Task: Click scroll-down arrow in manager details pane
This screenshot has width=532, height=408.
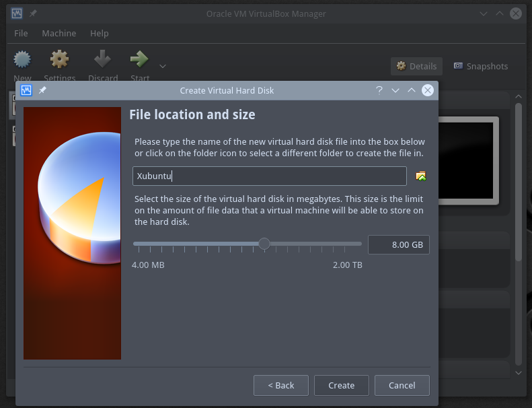Action: tap(519, 373)
